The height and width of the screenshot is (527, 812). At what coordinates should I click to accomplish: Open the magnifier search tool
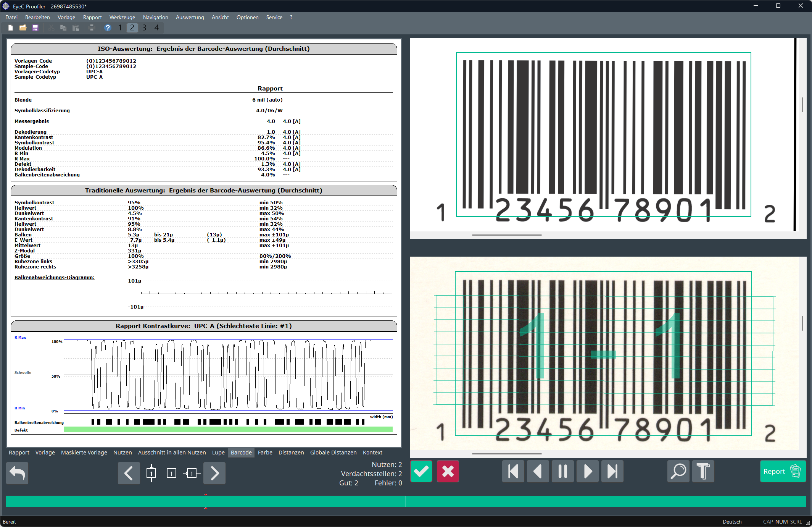click(678, 471)
